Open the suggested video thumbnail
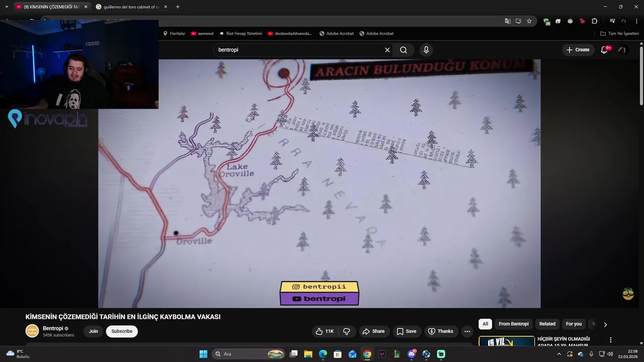Image resolution: width=644 pixels, height=362 pixels. [x=507, y=341]
